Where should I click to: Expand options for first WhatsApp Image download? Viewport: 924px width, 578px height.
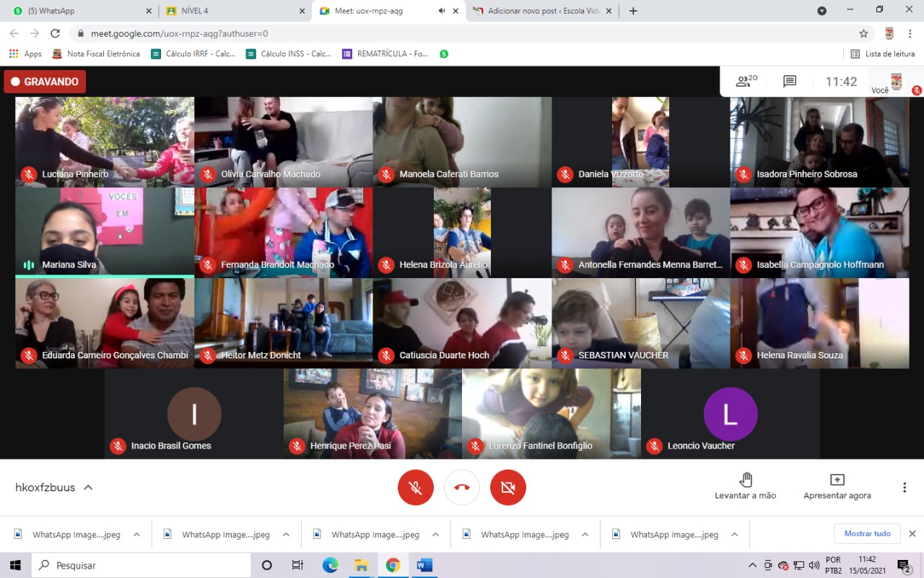tap(136, 535)
